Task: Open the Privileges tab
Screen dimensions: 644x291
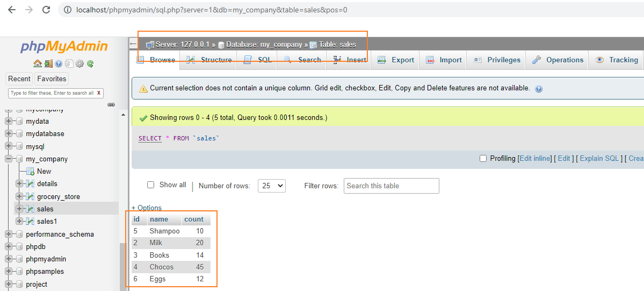Action: pyautogui.click(x=496, y=60)
